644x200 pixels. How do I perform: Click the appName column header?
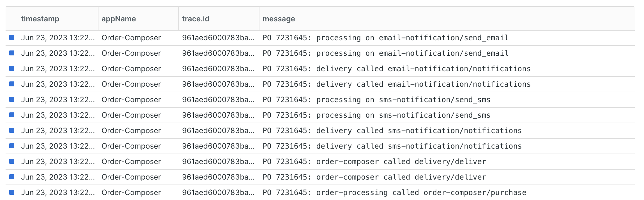coord(119,19)
